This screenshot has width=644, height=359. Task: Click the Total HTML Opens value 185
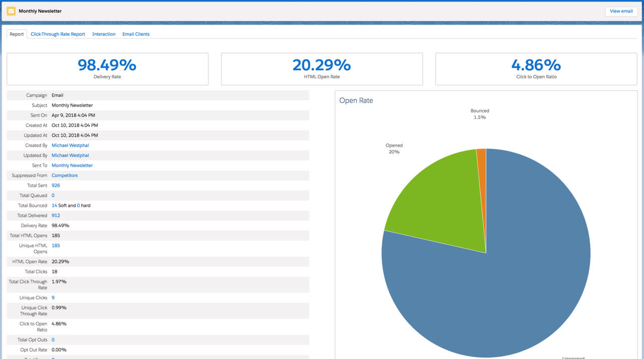click(56, 236)
